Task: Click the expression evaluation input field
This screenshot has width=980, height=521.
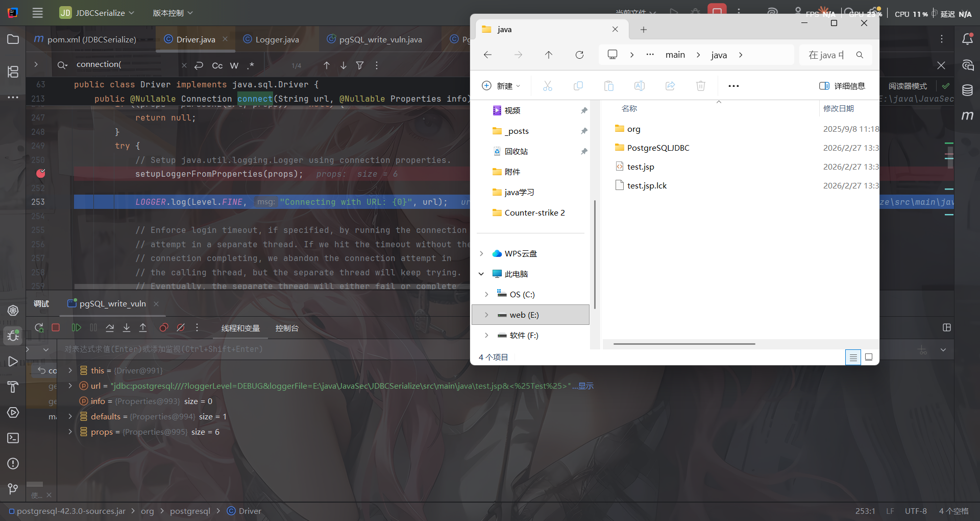Action: (x=306, y=349)
